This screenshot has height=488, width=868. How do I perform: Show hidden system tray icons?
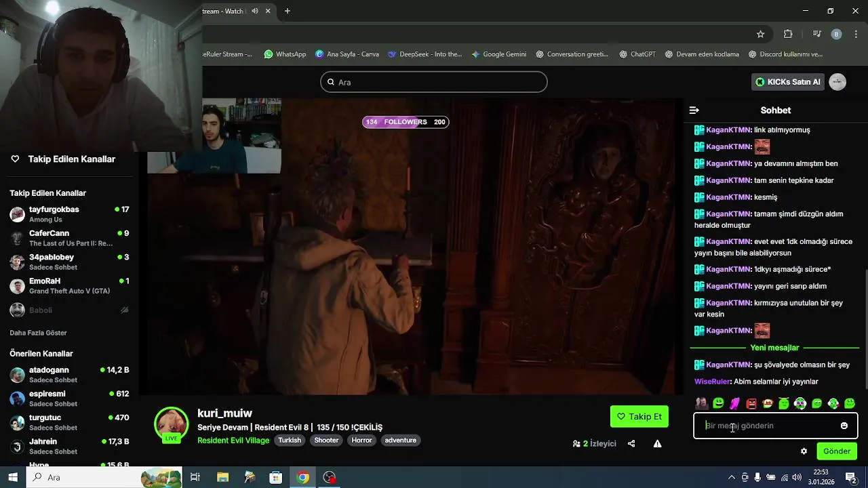coord(731,477)
